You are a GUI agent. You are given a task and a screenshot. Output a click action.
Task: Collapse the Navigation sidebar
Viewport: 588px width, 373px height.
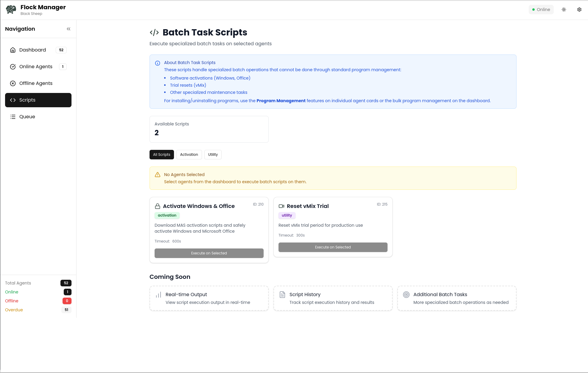coord(69,29)
